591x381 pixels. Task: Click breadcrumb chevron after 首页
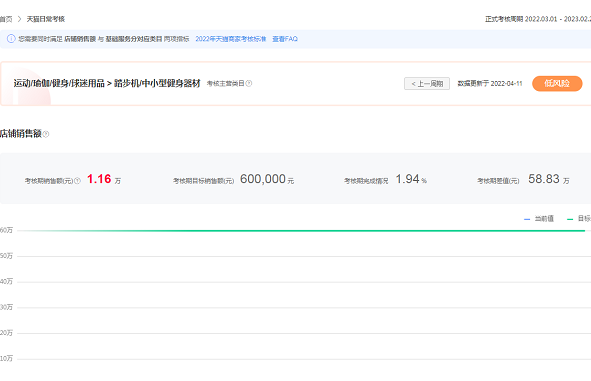[x=20, y=19]
